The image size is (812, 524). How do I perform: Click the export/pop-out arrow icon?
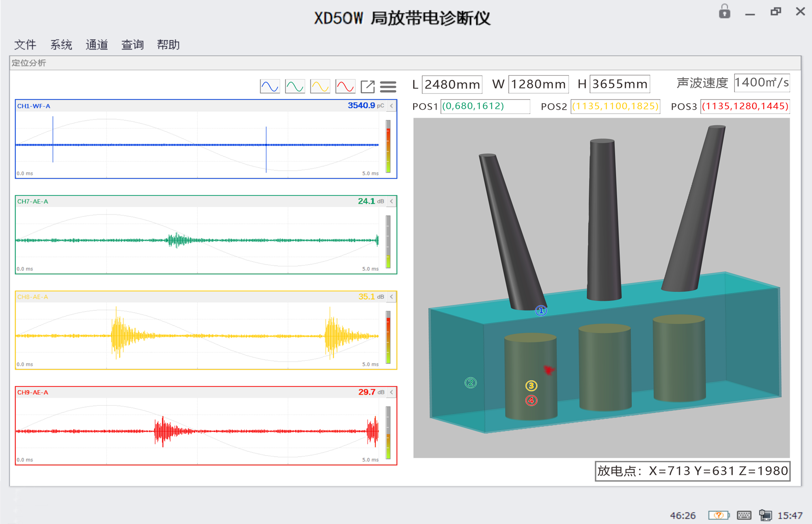pos(367,87)
